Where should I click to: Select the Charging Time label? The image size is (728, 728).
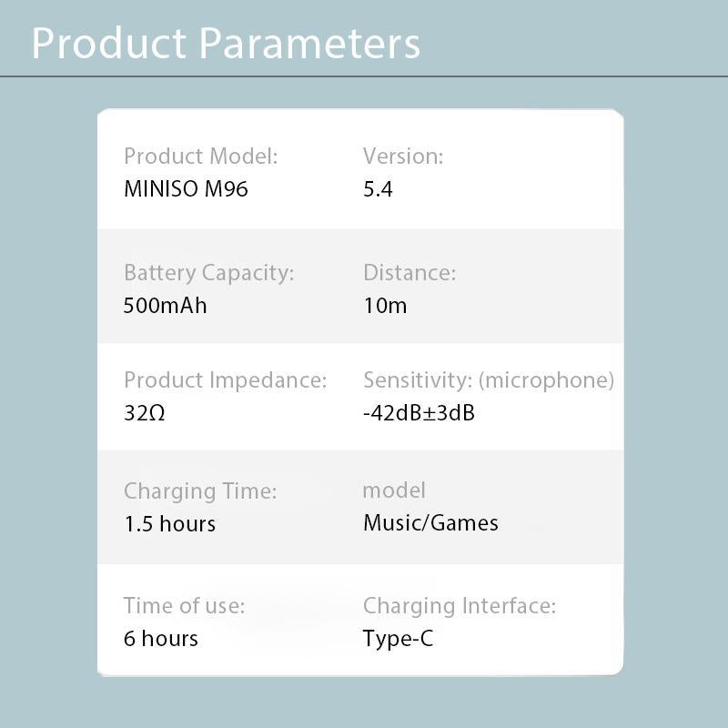tap(200, 491)
